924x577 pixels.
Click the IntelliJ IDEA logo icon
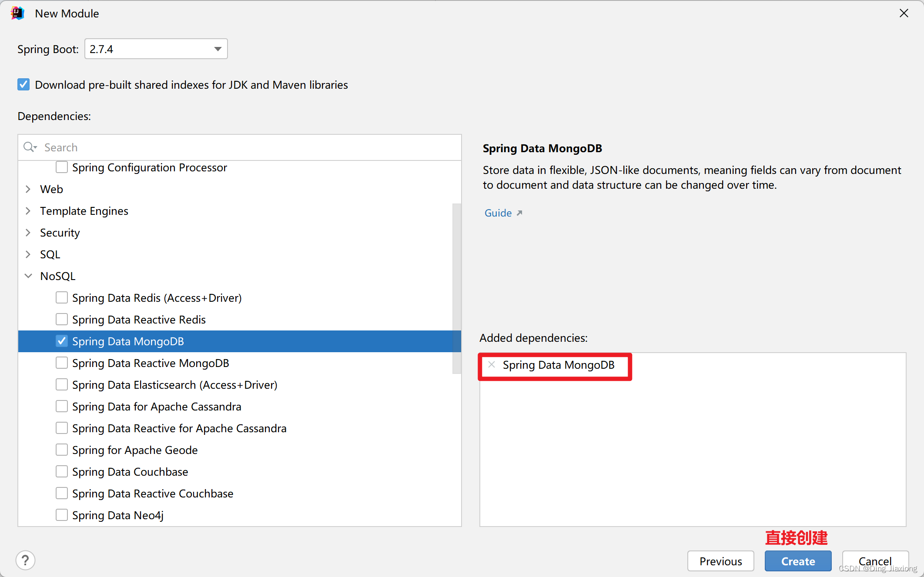tap(17, 13)
